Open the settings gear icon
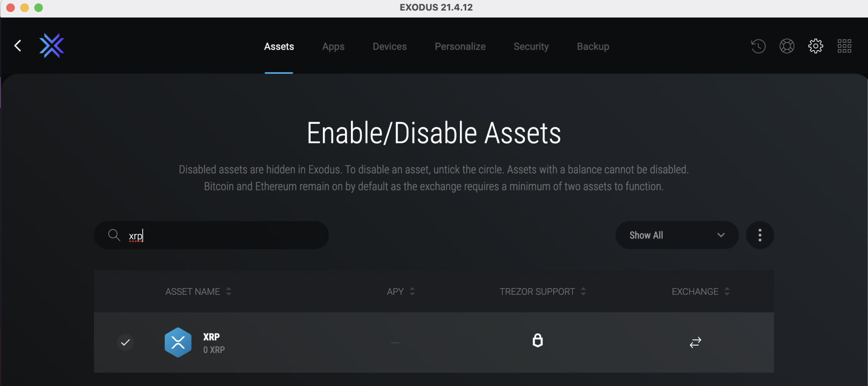This screenshot has height=386, width=868. (815, 46)
